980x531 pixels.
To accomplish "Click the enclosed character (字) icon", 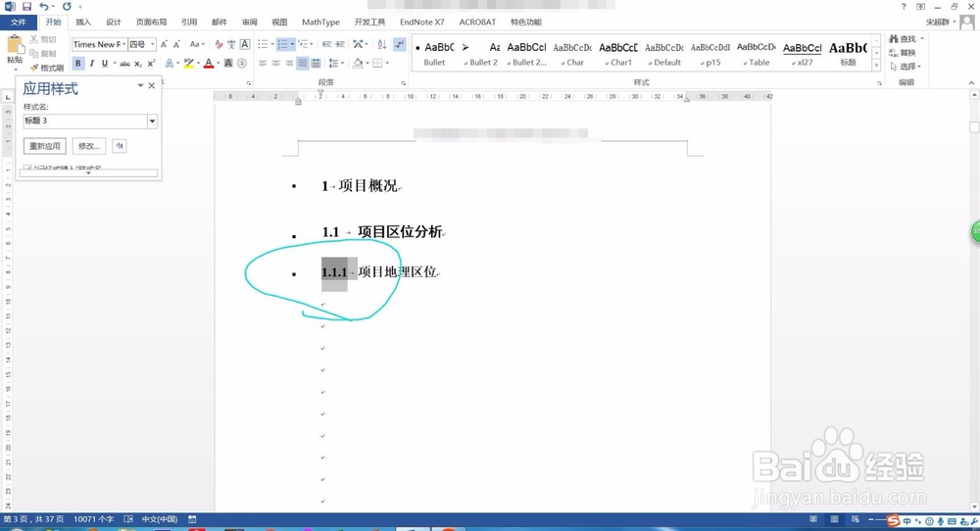I will pyautogui.click(x=242, y=63).
